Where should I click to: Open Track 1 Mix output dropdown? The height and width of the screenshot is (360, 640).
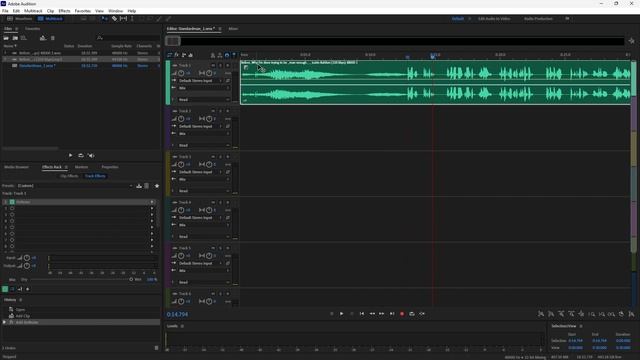pyautogui.click(x=204, y=88)
